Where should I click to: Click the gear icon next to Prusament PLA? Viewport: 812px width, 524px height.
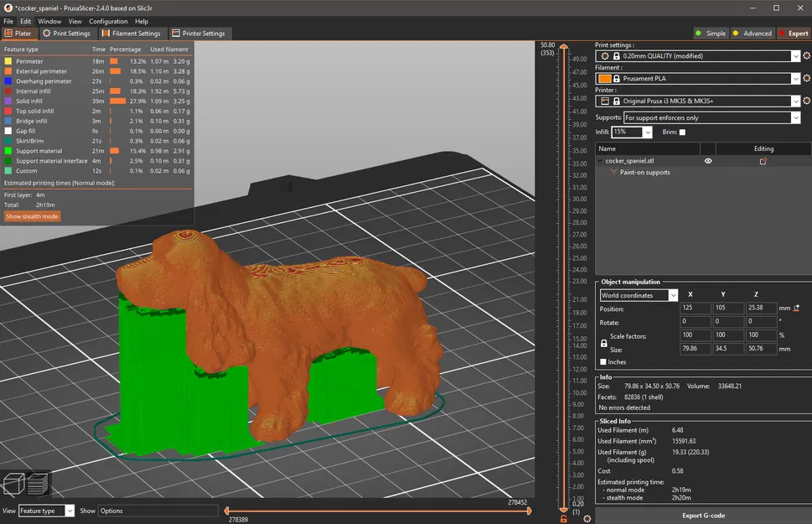806,79
